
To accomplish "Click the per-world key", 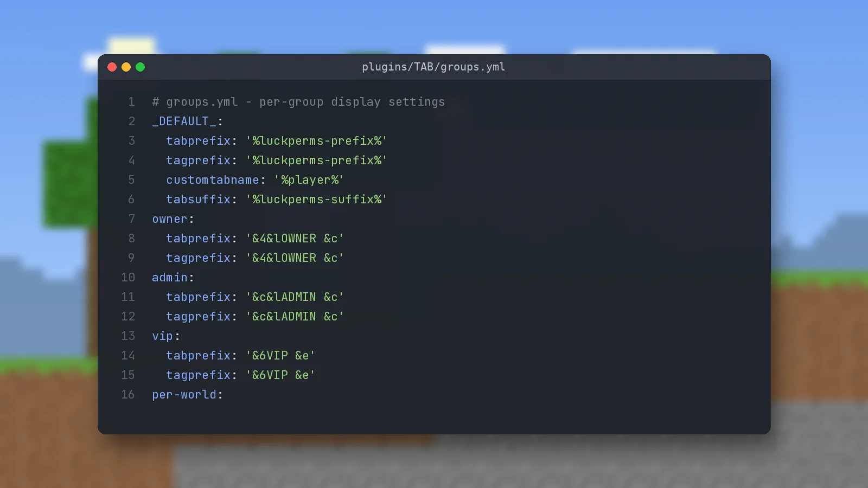I will [x=184, y=395].
